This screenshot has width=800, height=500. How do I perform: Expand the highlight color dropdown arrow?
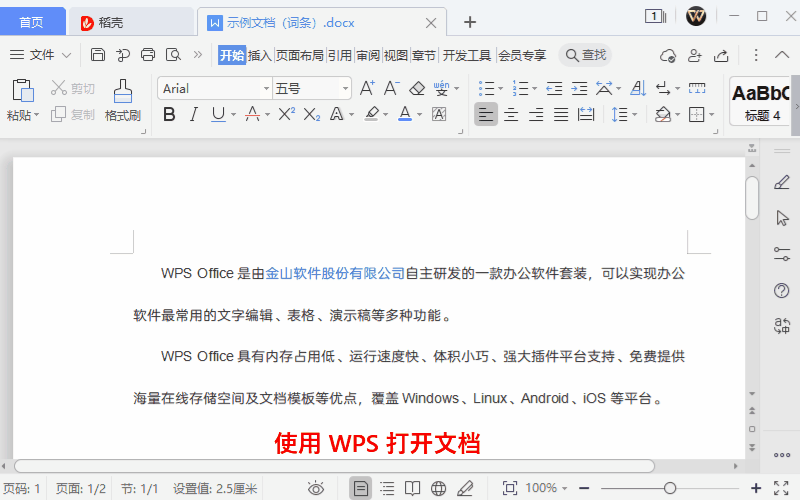point(385,115)
